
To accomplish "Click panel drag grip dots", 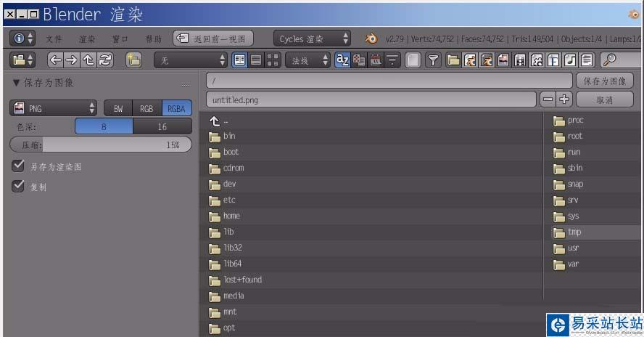I will coord(186,84).
